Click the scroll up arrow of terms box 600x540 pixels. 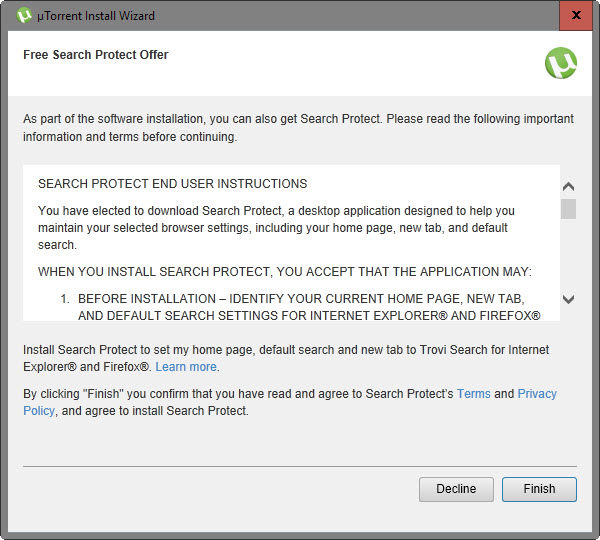point(569,186)
